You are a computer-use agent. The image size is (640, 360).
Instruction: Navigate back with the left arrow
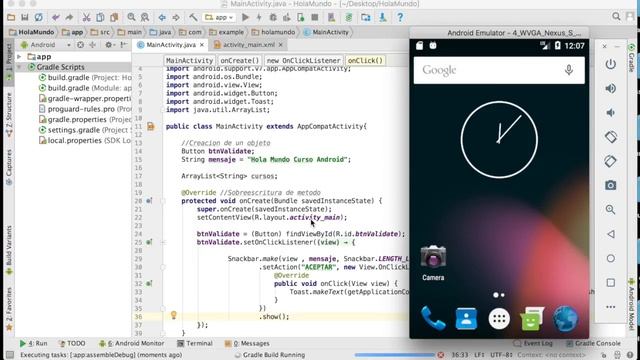(162, 18)
